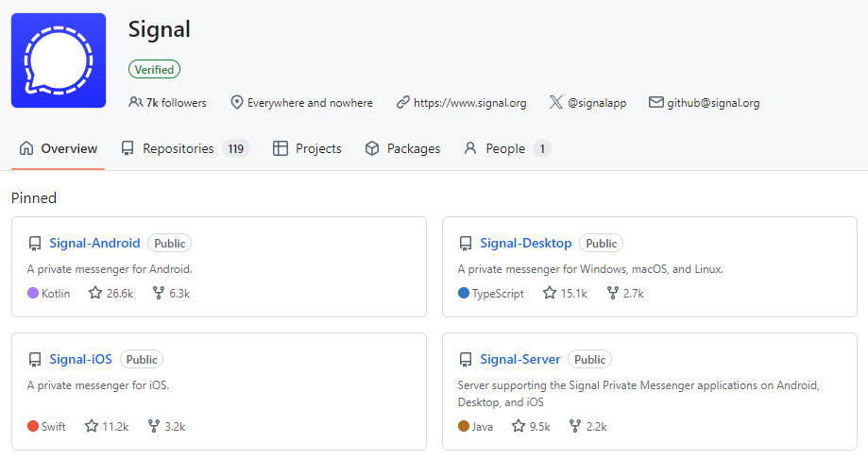Click 'A private messenger for iOS.' text

(98, 385)
